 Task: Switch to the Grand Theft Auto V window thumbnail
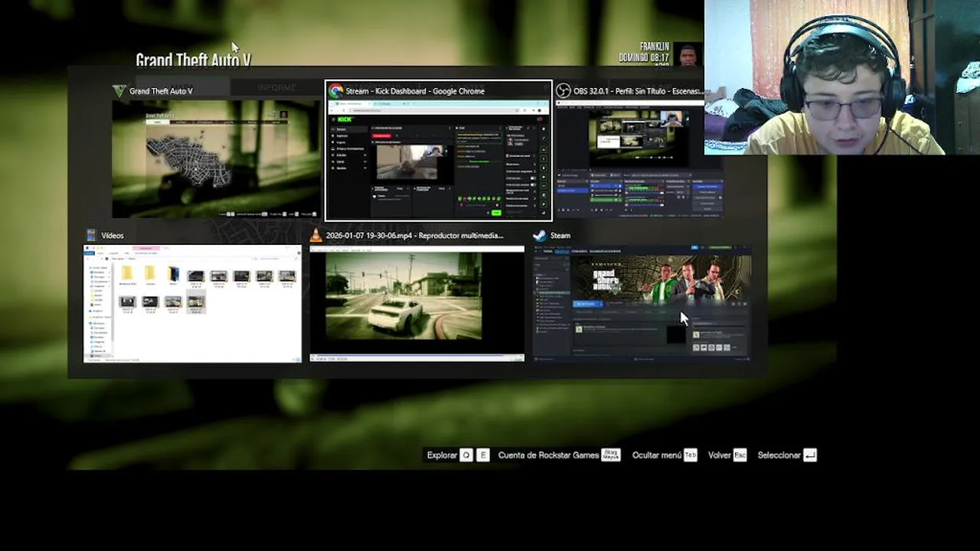coord(216,158)
